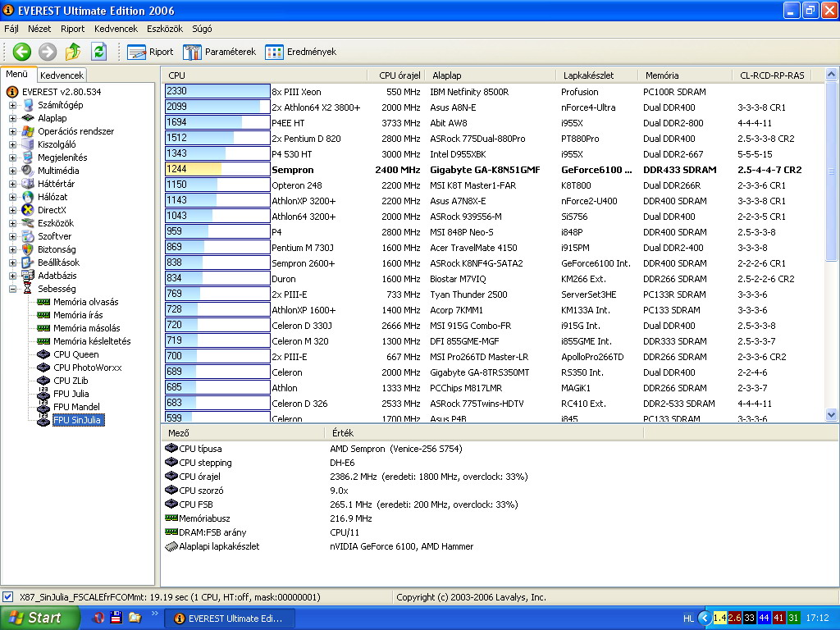Click the yellow 1.4 tray sensor icon
840x630 pixels.
click(x=720, y=619)
